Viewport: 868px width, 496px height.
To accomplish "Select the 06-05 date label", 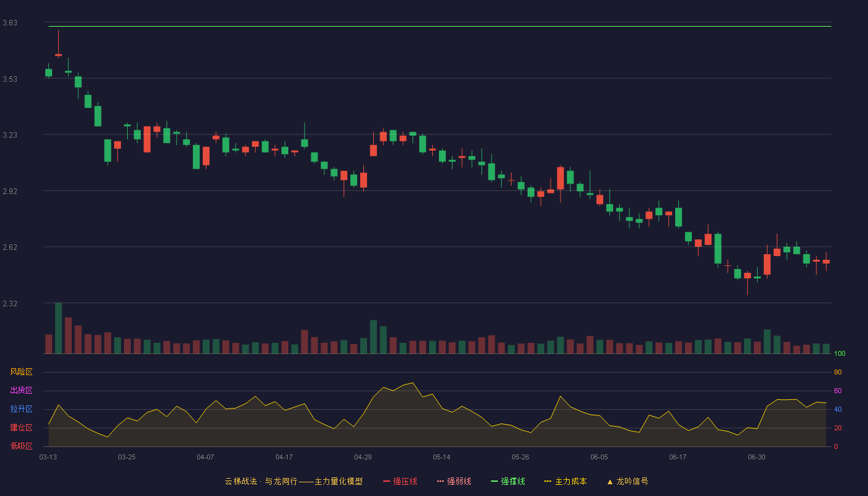I will (x=600, y=457).
